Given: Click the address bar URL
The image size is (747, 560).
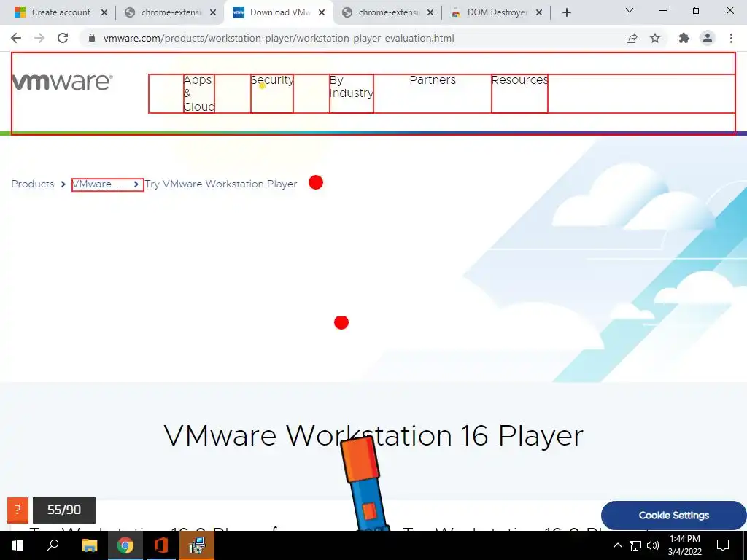Looking at the screenshot, I should (x=278, y=38).
